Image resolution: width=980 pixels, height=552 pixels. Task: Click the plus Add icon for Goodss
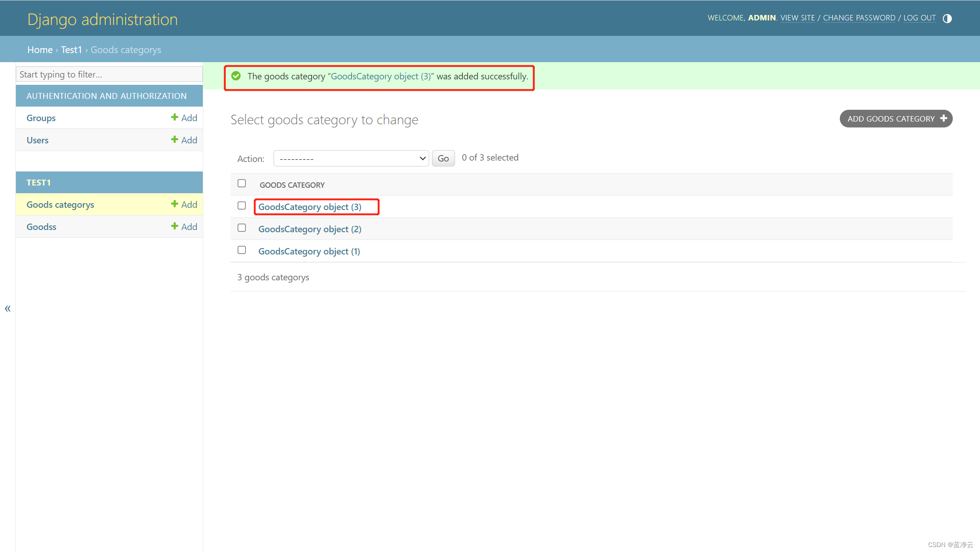coord(174,226)
